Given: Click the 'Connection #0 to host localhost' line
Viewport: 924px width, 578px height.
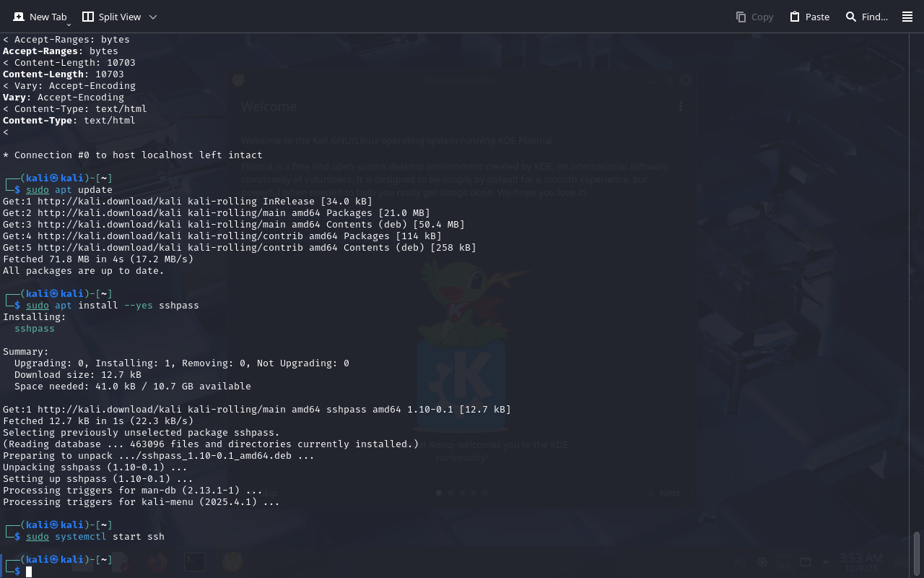Looking at the screenshot, I should coord(133,155).
